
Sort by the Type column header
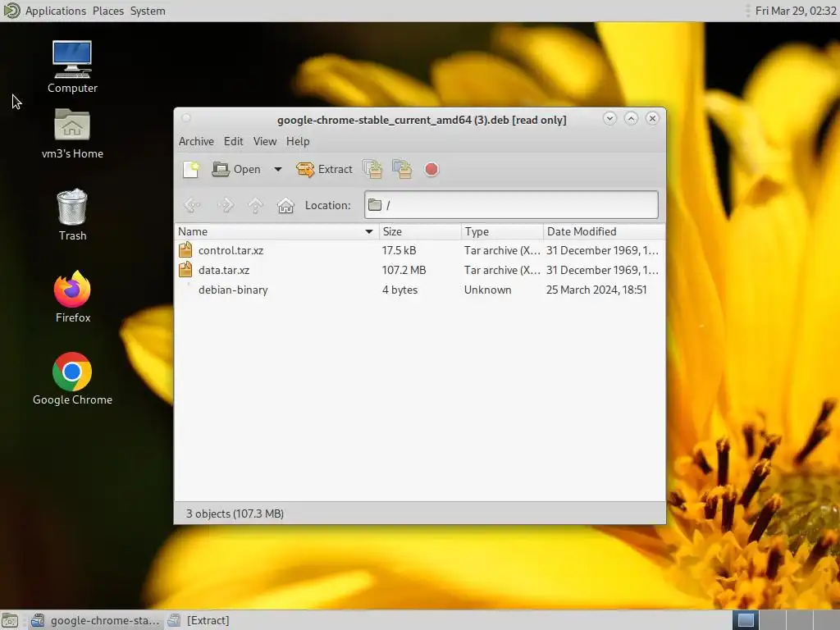pos(502,231)
